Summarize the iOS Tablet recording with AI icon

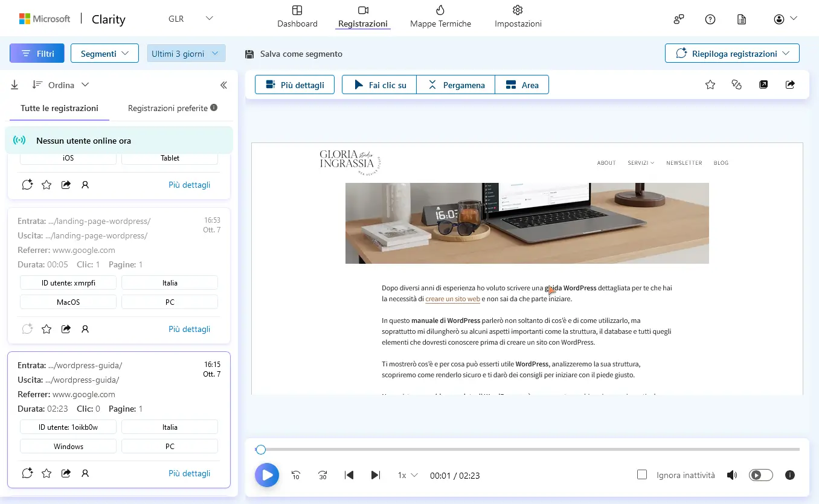point(27,185)
